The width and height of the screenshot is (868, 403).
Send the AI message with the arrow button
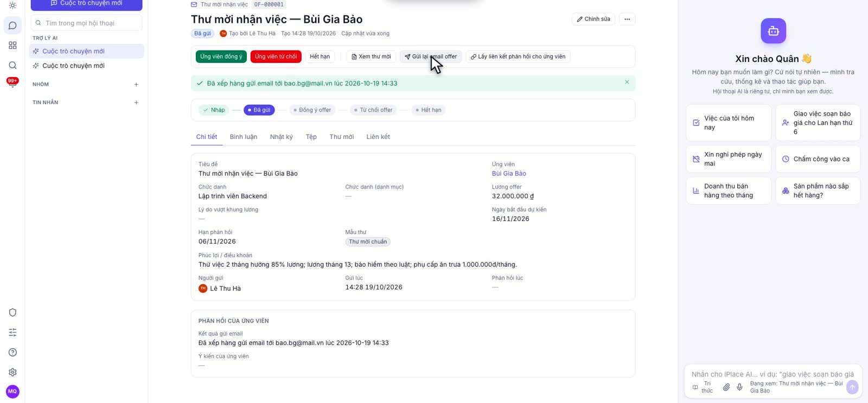852,387
